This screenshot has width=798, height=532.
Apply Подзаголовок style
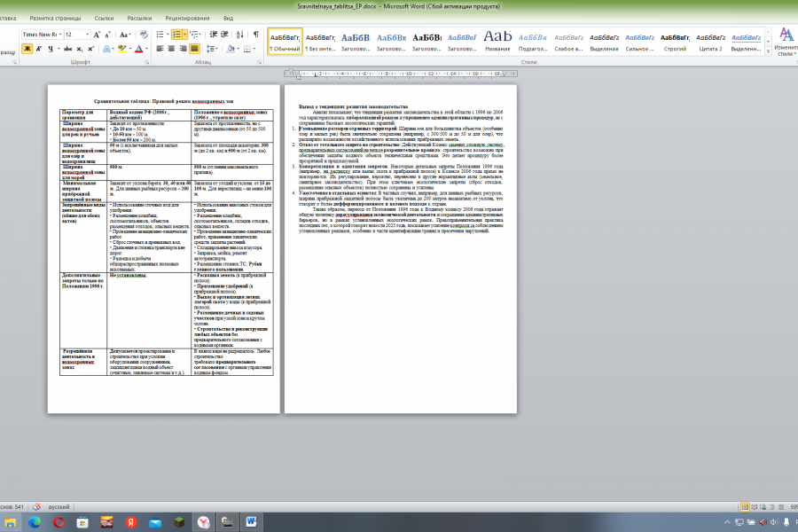click(533, 42)
